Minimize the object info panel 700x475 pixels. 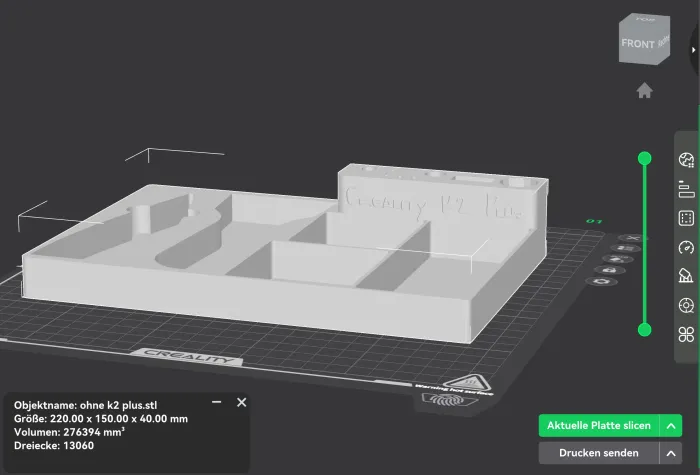coord(217,402)
